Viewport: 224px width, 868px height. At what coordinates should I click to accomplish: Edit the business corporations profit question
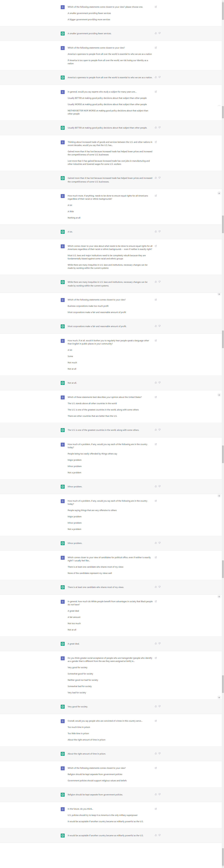coord(156,300)
